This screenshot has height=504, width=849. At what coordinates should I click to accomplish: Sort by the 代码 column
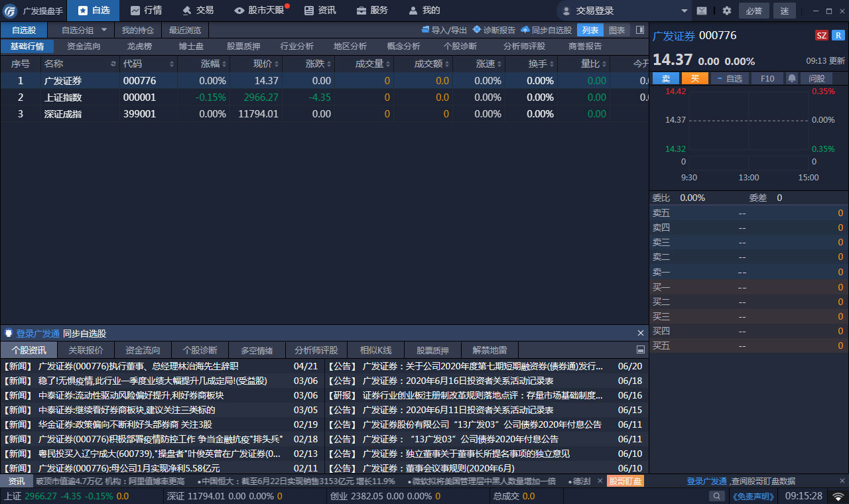coord(149,64)
